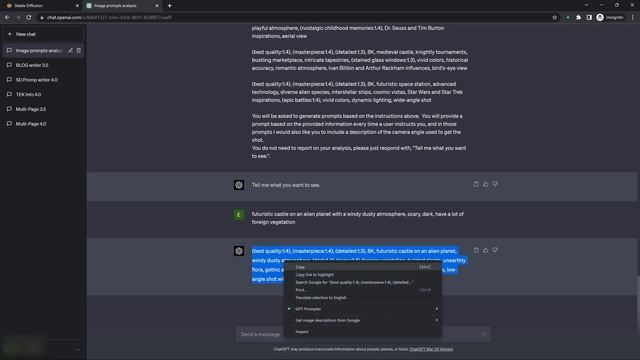
Task: Thumbs down the highlighted prompt reply
Action: pyautogui.click(x=495, y=250)
